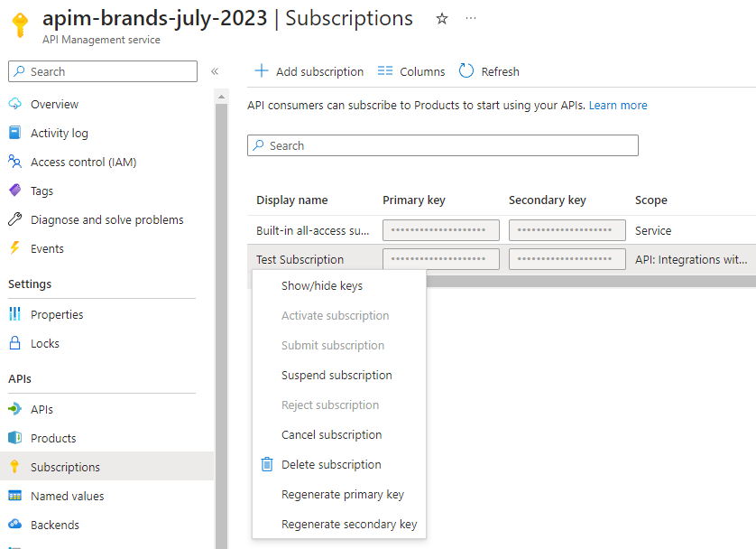
Task: Open Tags via its purple tag icon
Action: coord(15,191)
